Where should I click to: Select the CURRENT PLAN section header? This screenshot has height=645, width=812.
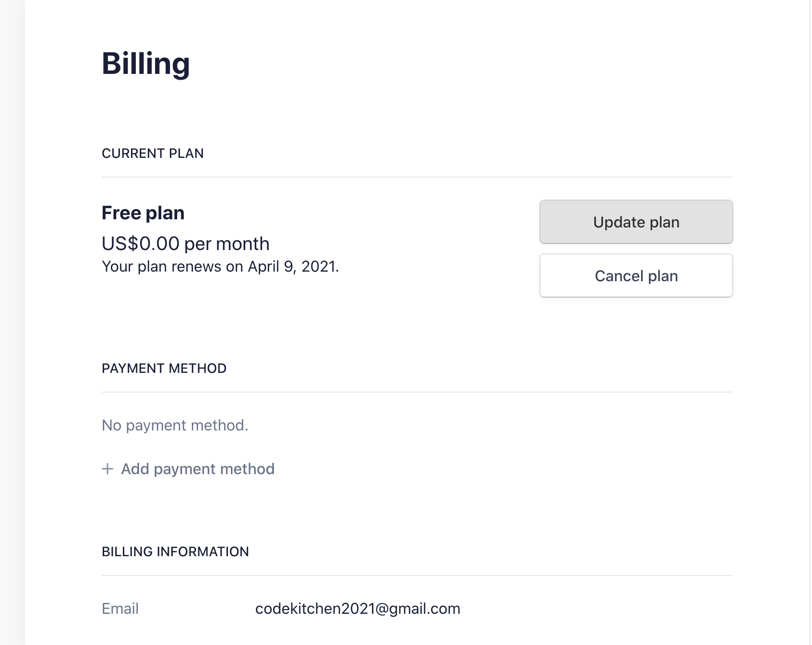tap(153, 154)
